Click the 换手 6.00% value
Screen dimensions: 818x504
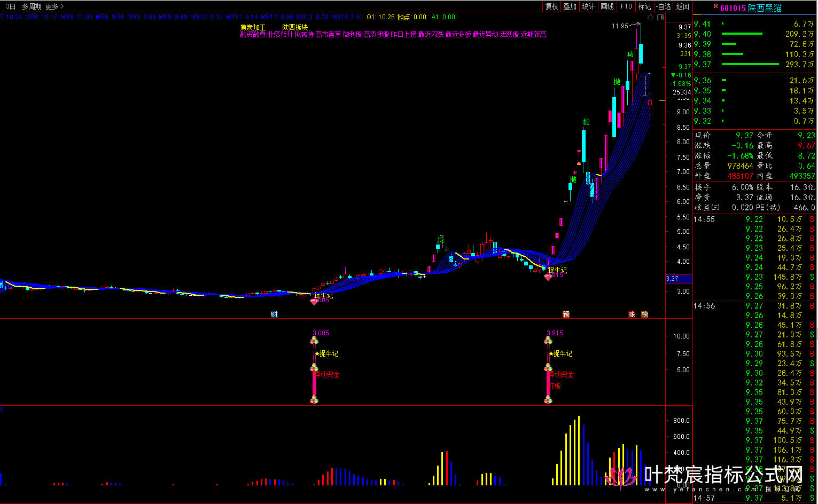743,187
